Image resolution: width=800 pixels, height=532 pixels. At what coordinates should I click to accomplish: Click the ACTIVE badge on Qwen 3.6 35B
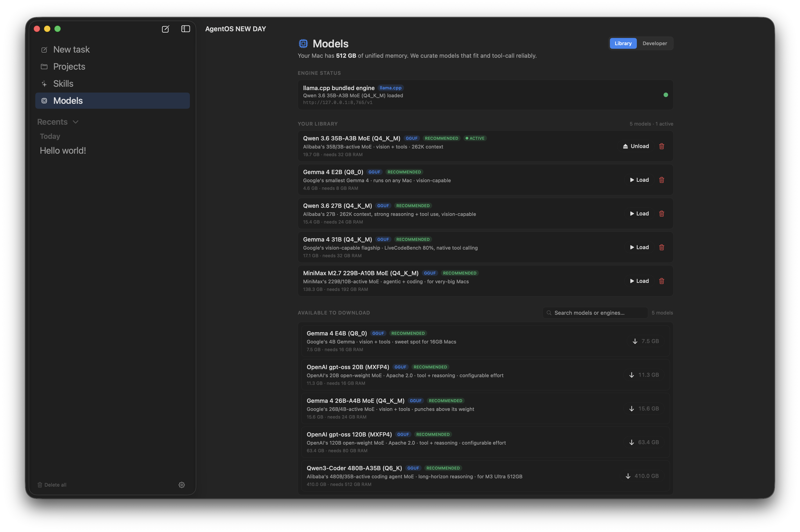pos(475,138)
